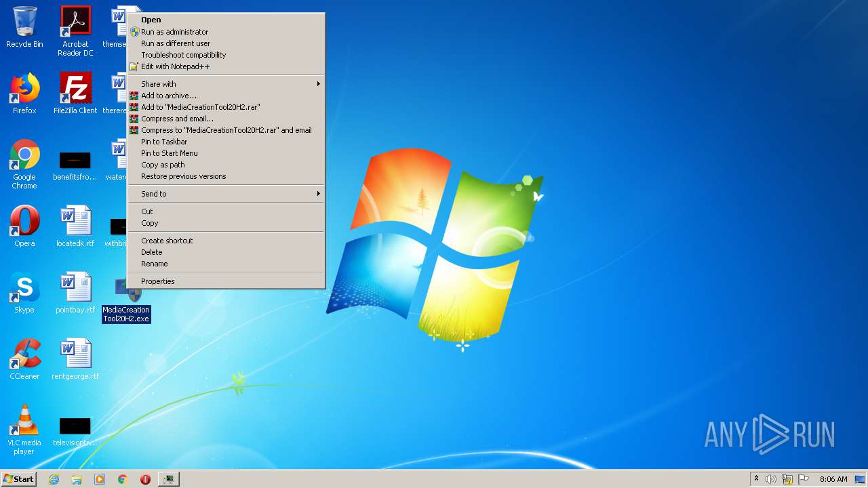The image size is (868, 488).
Task: Select the FileZilla Client shortcut
Action: pyautogui.click(x=75, y=94)
